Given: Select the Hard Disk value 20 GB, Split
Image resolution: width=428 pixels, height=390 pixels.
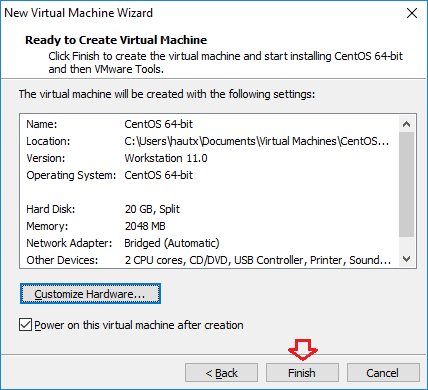Looking at the screenshot, I should 152,209.
